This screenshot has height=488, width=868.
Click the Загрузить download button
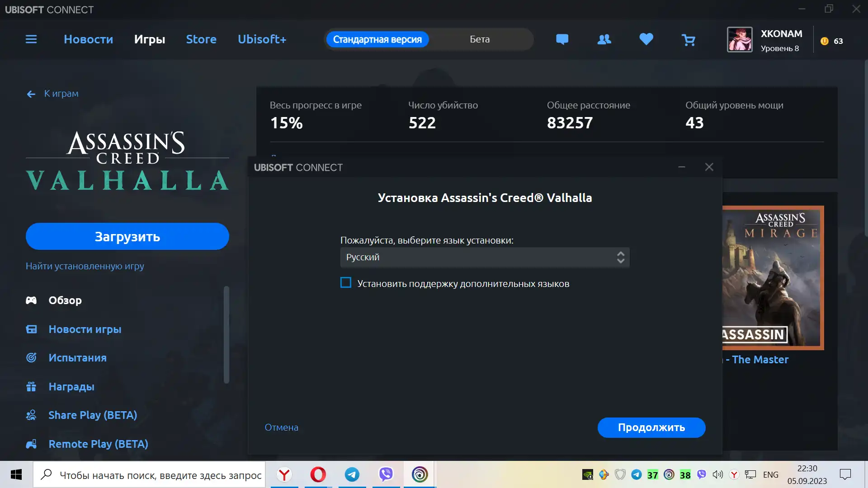click(x=127, y=236)
